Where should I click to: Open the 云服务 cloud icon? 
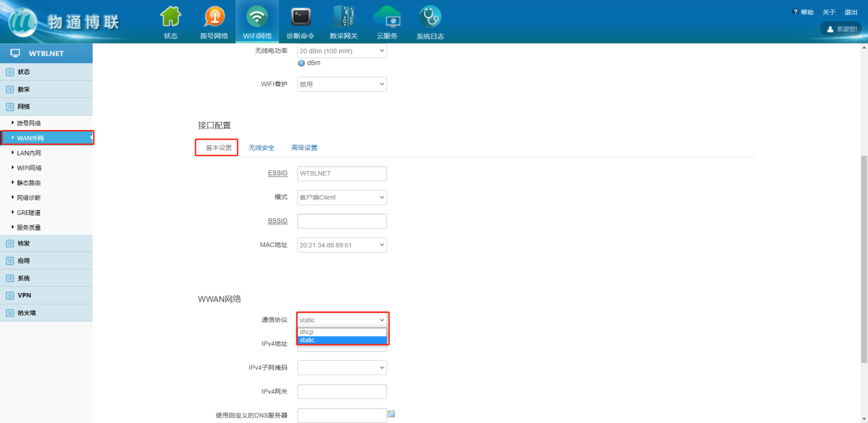tap(386, 17)
